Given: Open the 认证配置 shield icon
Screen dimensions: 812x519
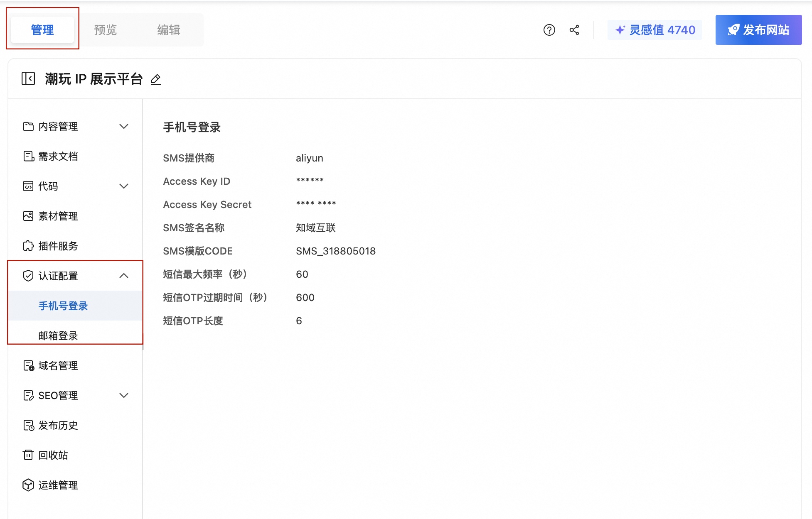Looking at the screenshot, I should (28, 276).
